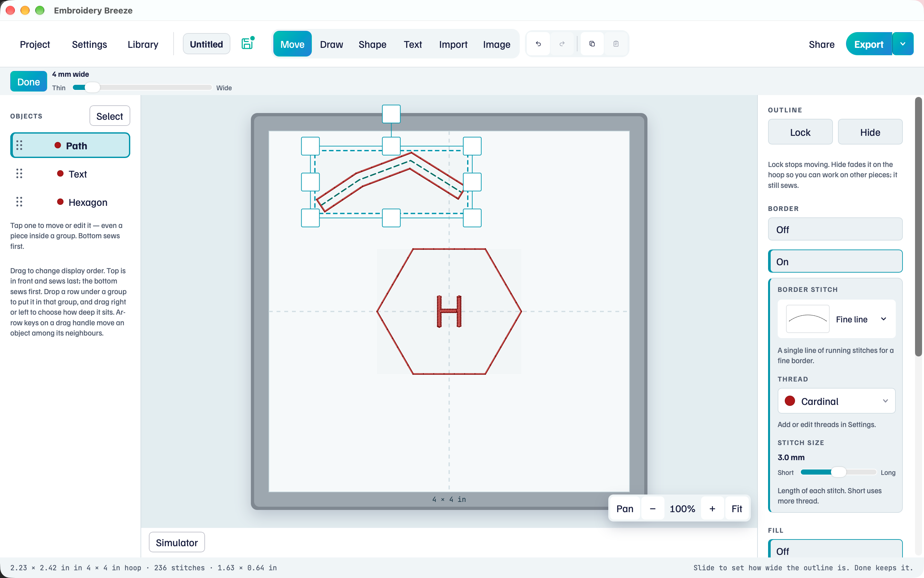
Task: Select the Import tab
Action: point(453,44)
